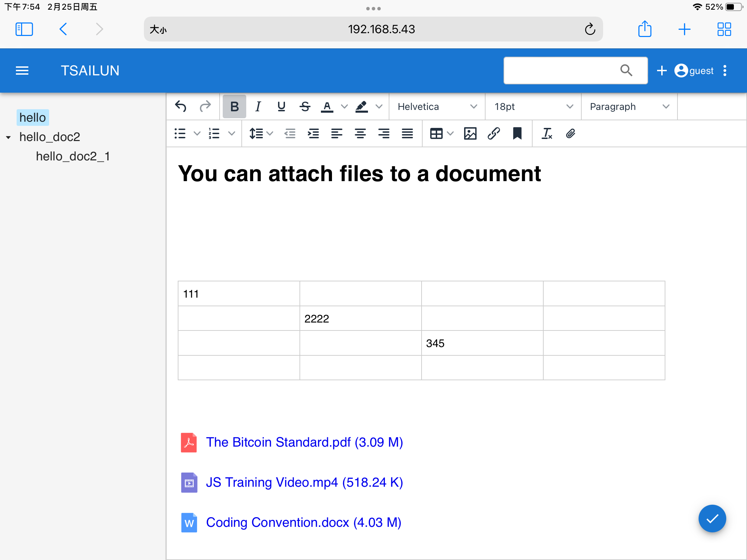This screenshot has height=560, width=747.
Task: Click the heading about attaching files
Action: (x=360, y=173)
